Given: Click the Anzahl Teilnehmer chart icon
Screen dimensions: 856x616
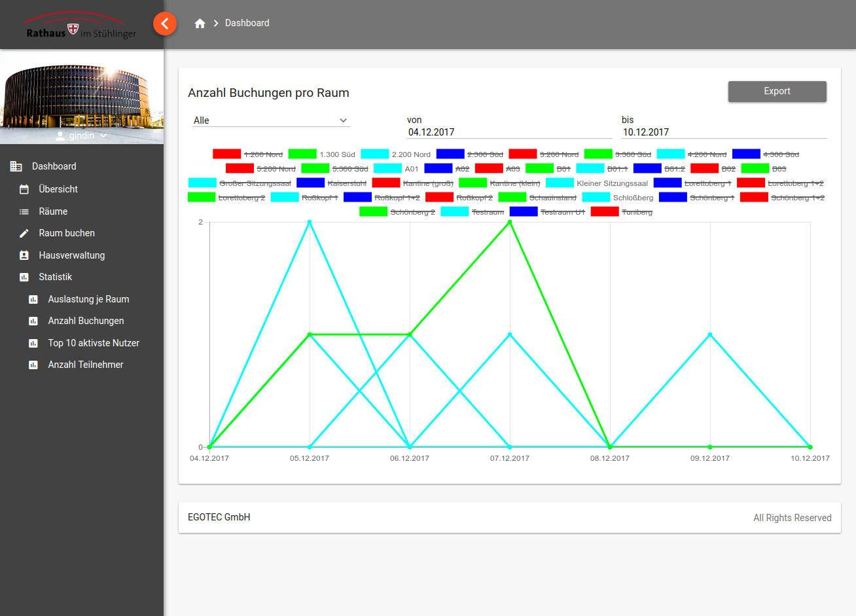Looking at the screenshot, I should [33, 365].
